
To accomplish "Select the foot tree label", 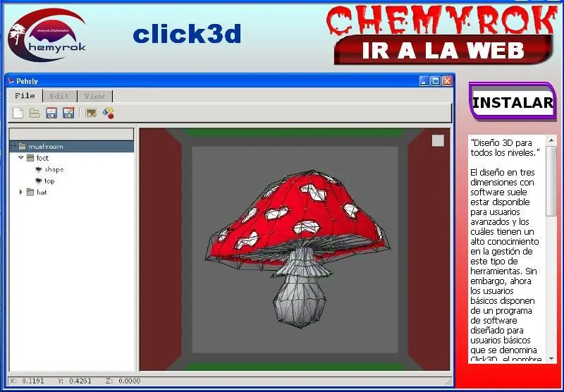I will [42, 158].
